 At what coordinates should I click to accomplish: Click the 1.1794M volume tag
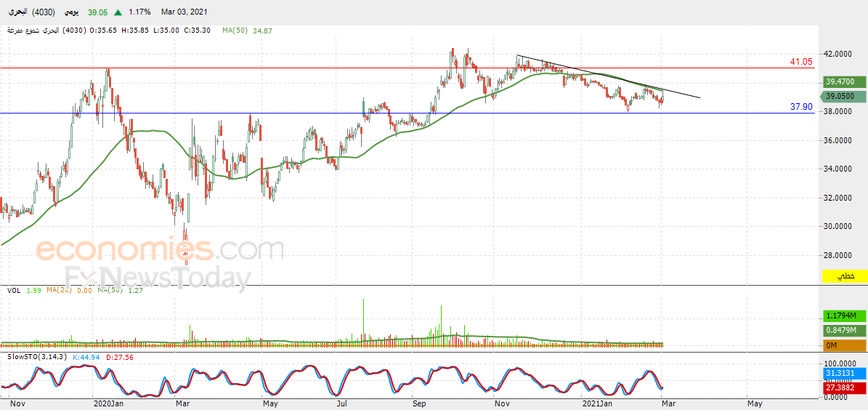click(844, 315)
